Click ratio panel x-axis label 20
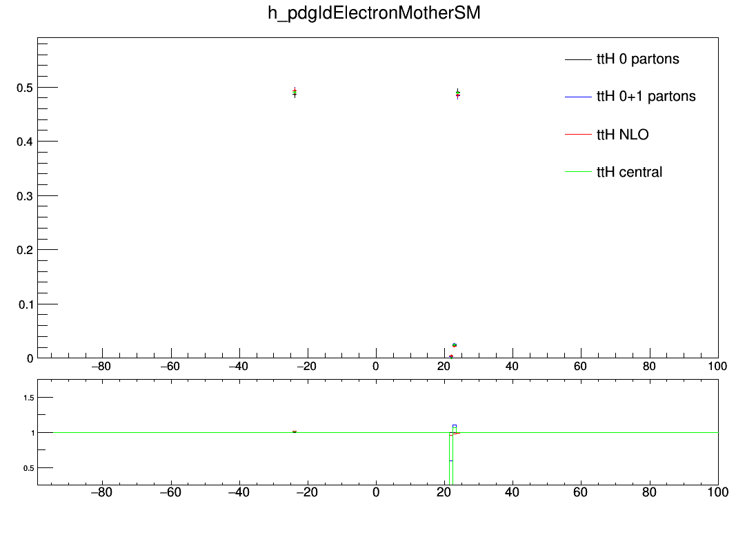This screenshot has width=756, height=533. pyautogui.click(x=444, y=492)
